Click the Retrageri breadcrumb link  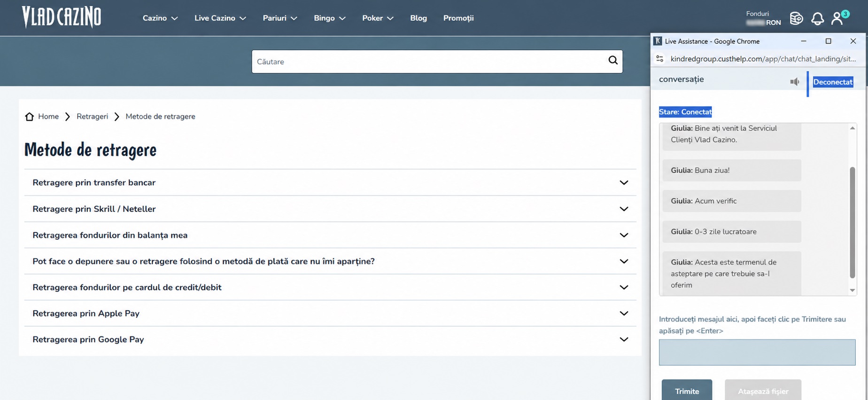[92, 117]
